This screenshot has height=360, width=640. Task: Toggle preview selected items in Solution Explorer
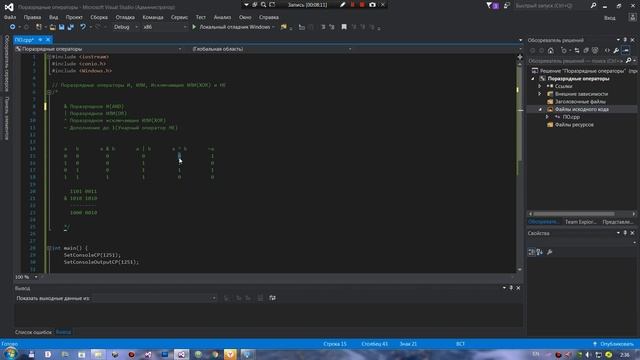626,51
